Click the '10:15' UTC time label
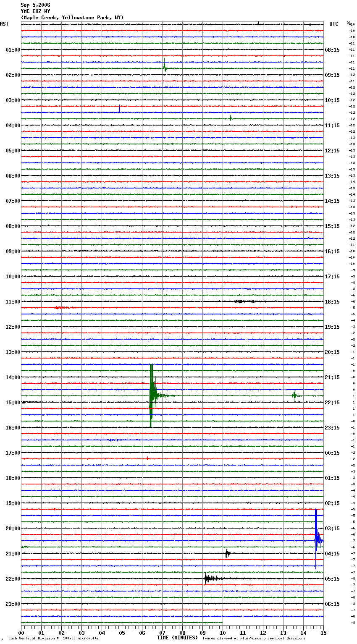 pyautogui.click(x=332, y=100)
